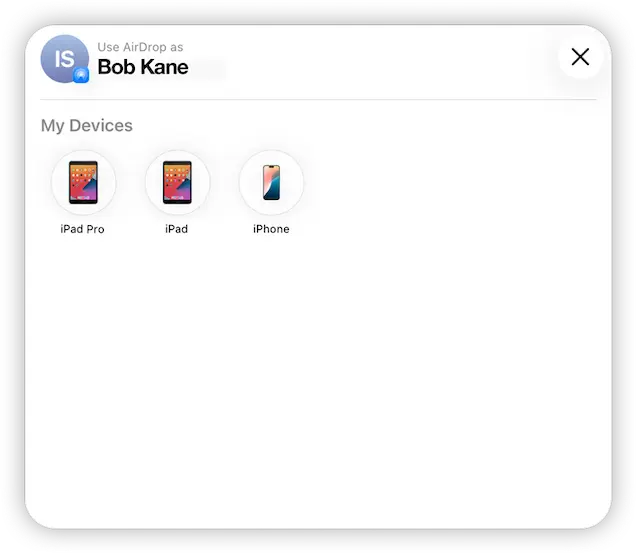Click the iPad Pro screen thumbnail image
The height and width of the screenshot is (553, 636).
pyautogui.click(x=83, y=182)
